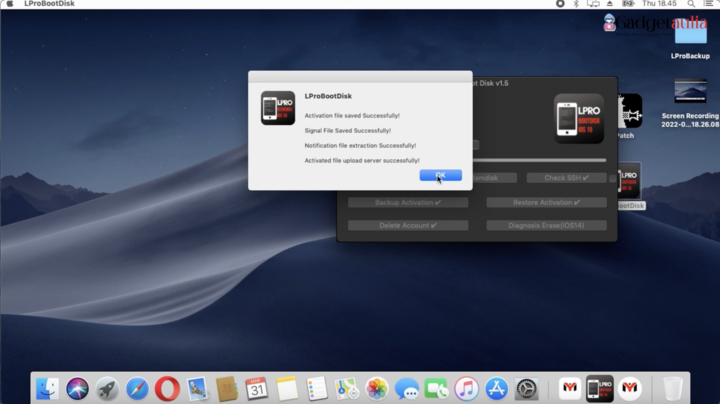Open Spotlight search
This screenshot has height=404, width=720.
tap(691, 4)
